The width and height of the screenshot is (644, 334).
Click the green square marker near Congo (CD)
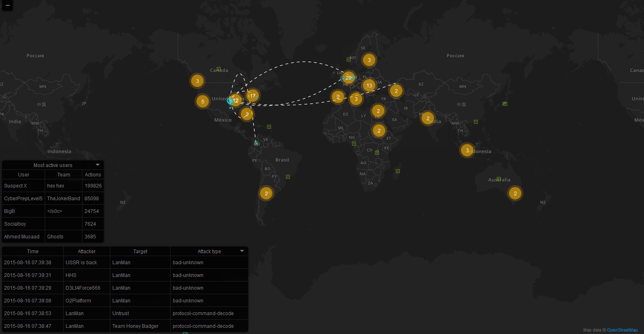[x=377, y=153]
